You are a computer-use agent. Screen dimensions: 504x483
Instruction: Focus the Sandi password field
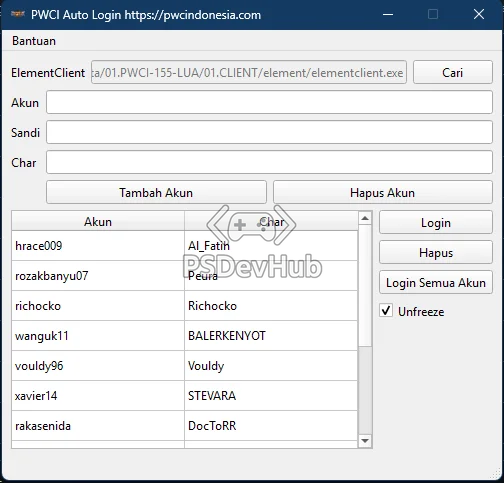[269, 132]
